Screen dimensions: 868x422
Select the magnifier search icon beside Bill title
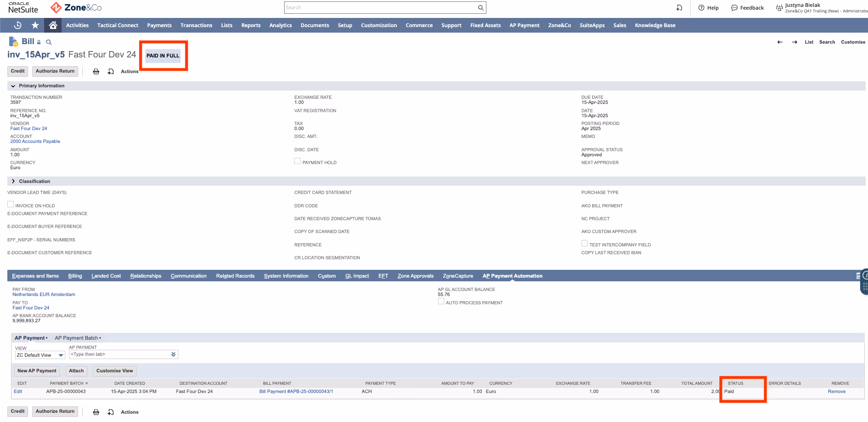(x=49, y=41)
